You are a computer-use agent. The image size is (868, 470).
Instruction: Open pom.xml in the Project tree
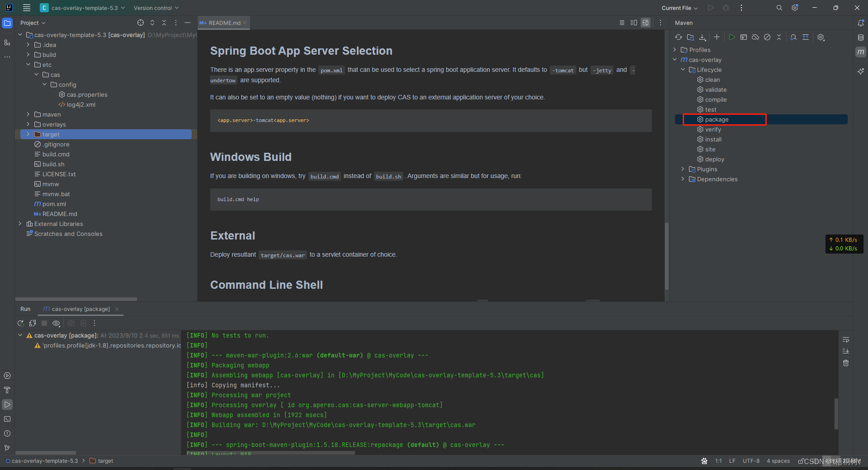point(54,204)
